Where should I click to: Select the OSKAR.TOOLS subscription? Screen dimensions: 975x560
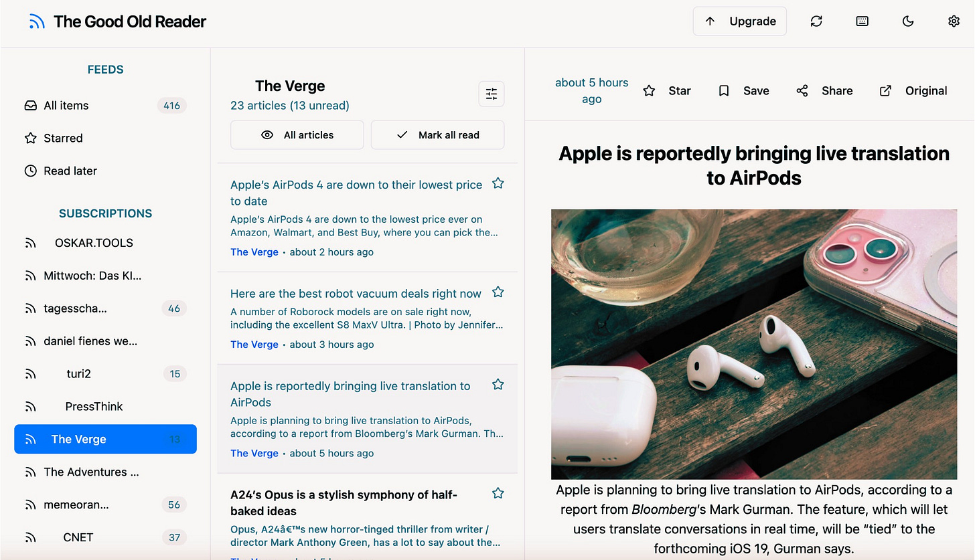105,243
